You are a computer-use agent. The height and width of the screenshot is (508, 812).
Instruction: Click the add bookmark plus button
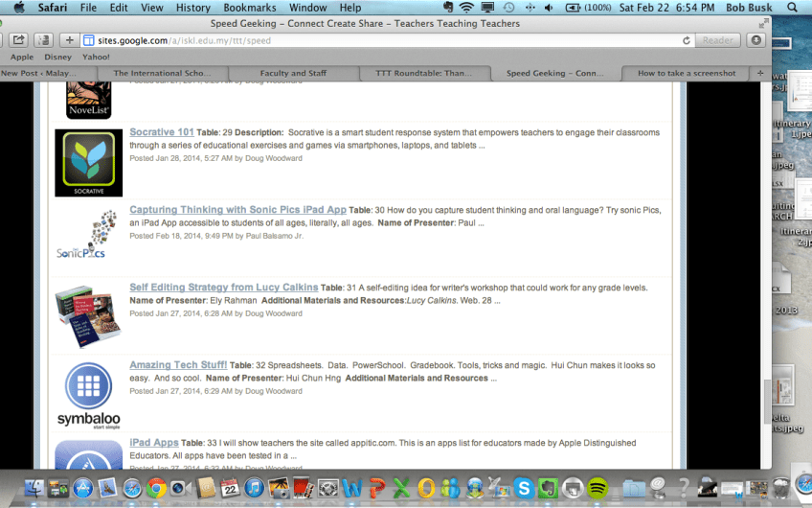coord(69,40)
